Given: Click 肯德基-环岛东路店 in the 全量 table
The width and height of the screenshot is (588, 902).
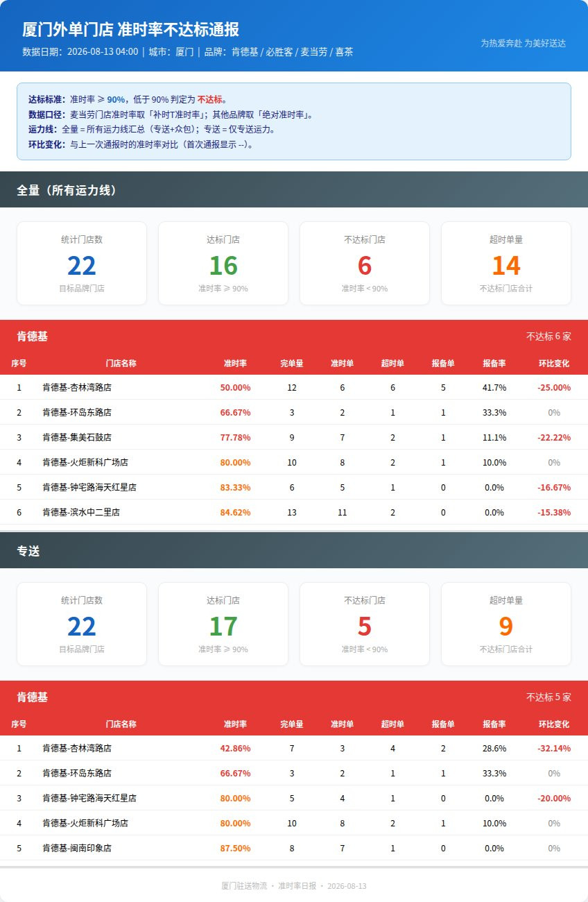Looking at the screenshot, I should [x=77, y=412].
